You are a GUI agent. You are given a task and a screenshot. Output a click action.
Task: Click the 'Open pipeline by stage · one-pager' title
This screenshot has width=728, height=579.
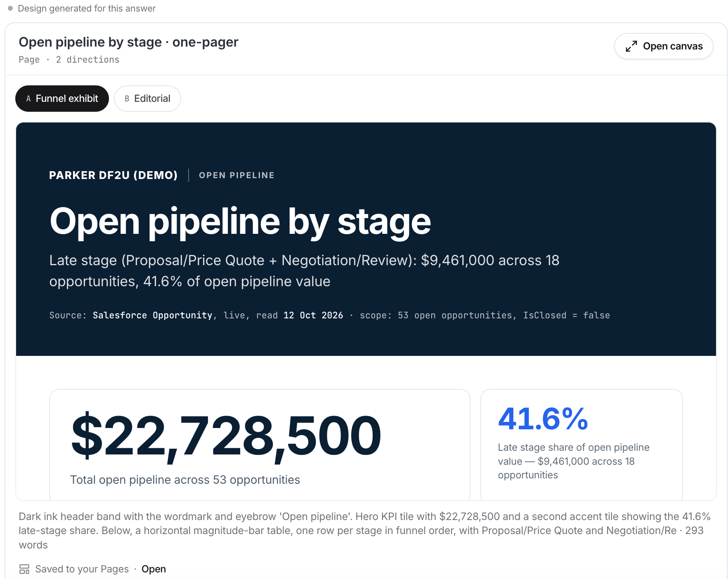coord(128,42)
